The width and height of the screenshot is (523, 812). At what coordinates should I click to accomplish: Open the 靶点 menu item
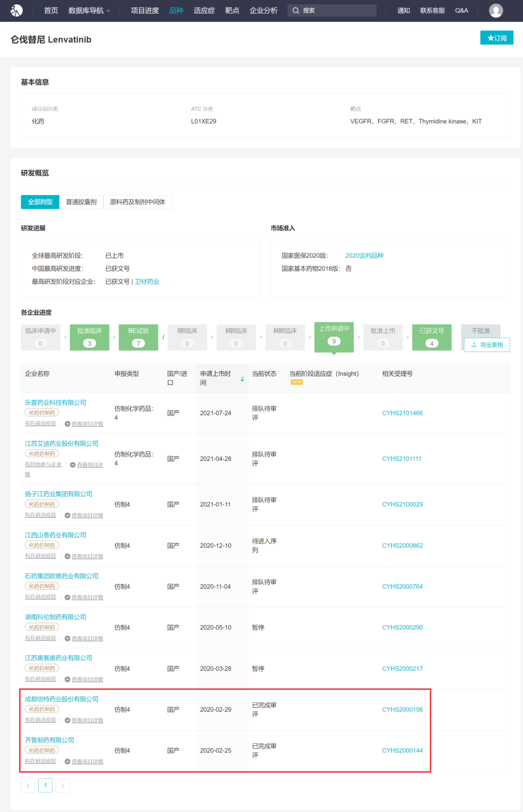click(x=232, y=10)
